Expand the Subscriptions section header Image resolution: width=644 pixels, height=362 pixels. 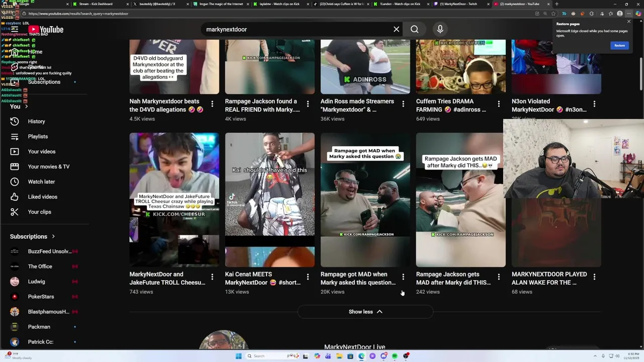tap(33, 236)
